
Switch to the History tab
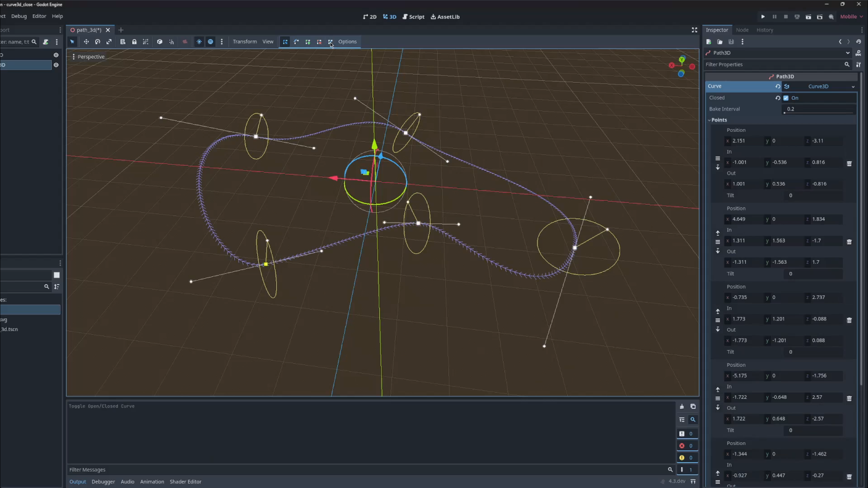coord(765,30)
